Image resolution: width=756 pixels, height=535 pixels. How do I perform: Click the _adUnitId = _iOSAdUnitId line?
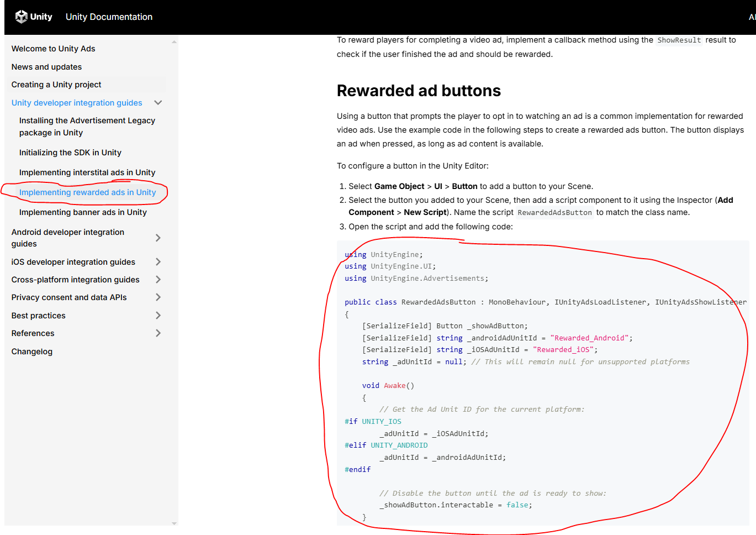433,434
